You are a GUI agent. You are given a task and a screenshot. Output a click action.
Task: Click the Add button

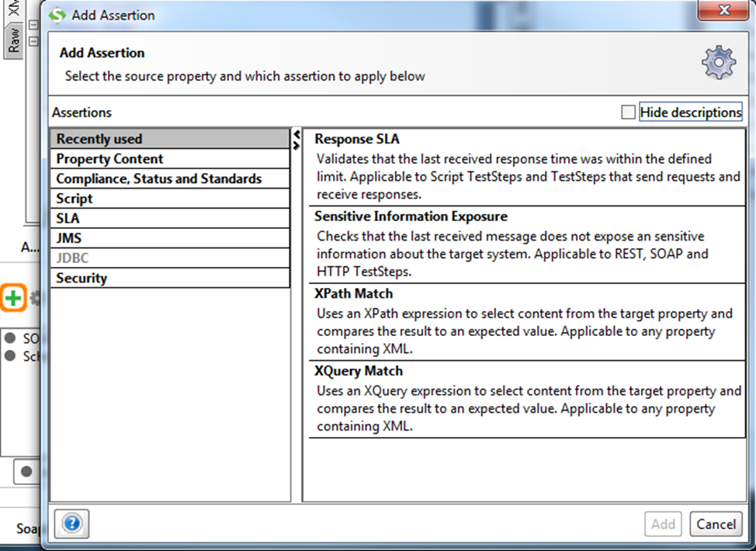(663, 524)
